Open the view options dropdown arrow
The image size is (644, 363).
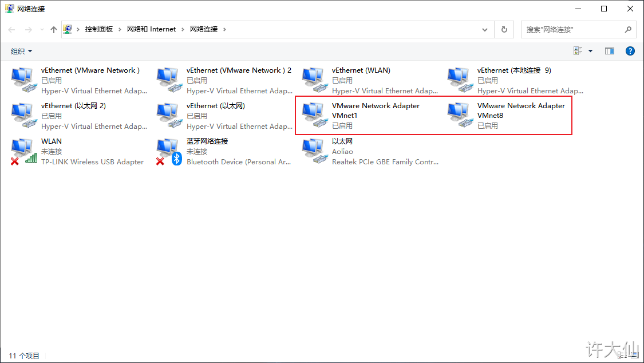(590, 51)
